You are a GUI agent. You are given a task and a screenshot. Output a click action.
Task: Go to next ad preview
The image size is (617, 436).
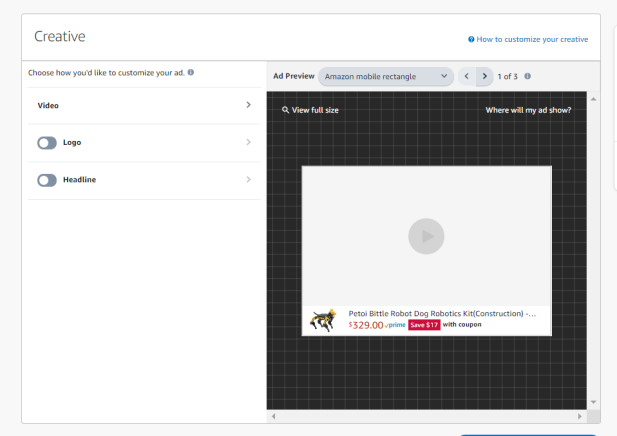click(485, 76)
